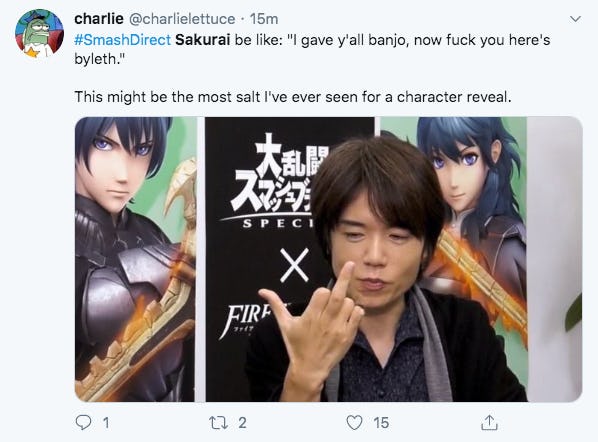The image size is (598, 442).
Task: Click the tweet sentence about most salt
Action: [x=293, y=97]
